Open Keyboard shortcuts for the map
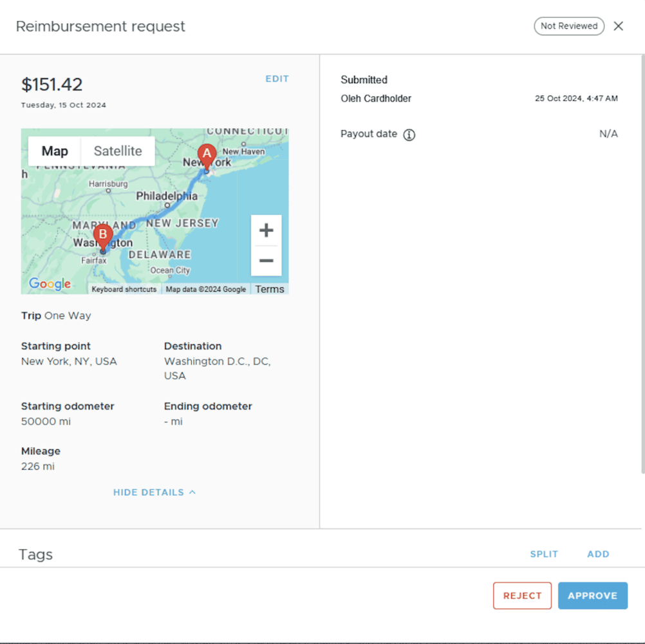 (x=124, y=289)
